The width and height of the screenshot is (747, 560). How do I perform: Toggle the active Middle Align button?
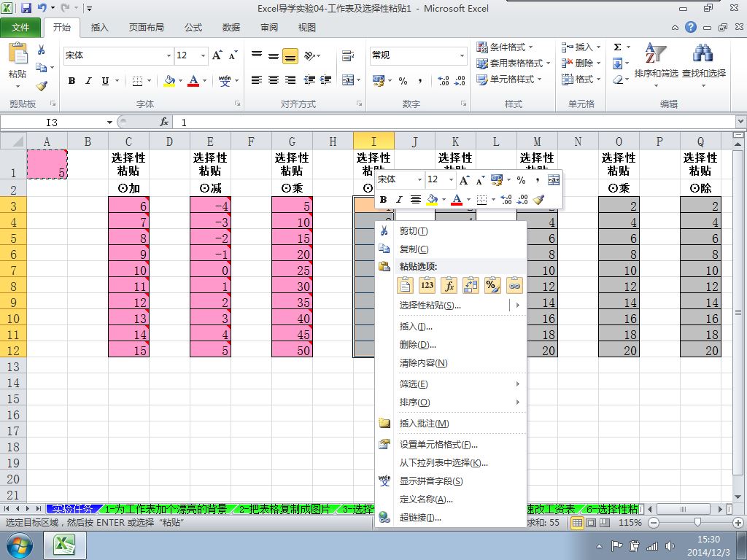click(x=290, y=56)
